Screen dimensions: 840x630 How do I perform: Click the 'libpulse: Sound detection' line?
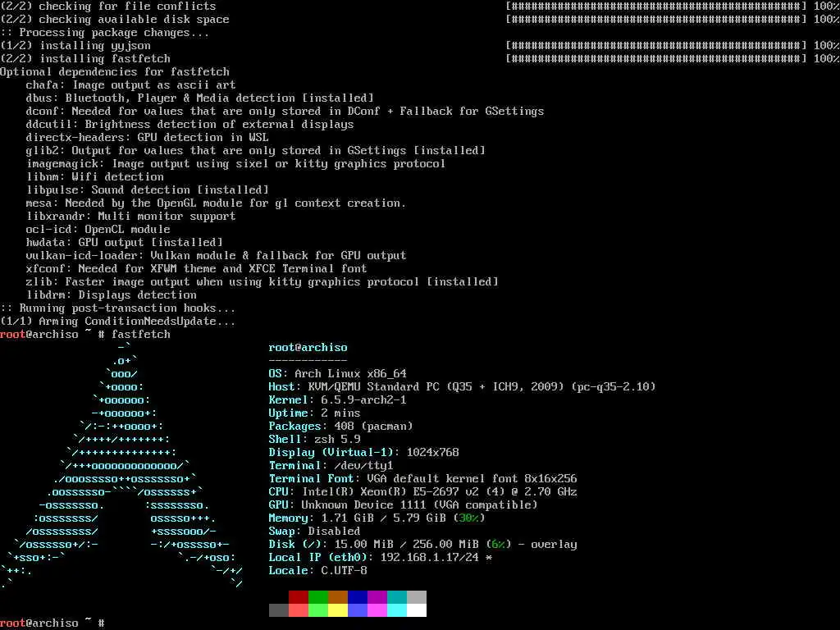pos(148,189)
